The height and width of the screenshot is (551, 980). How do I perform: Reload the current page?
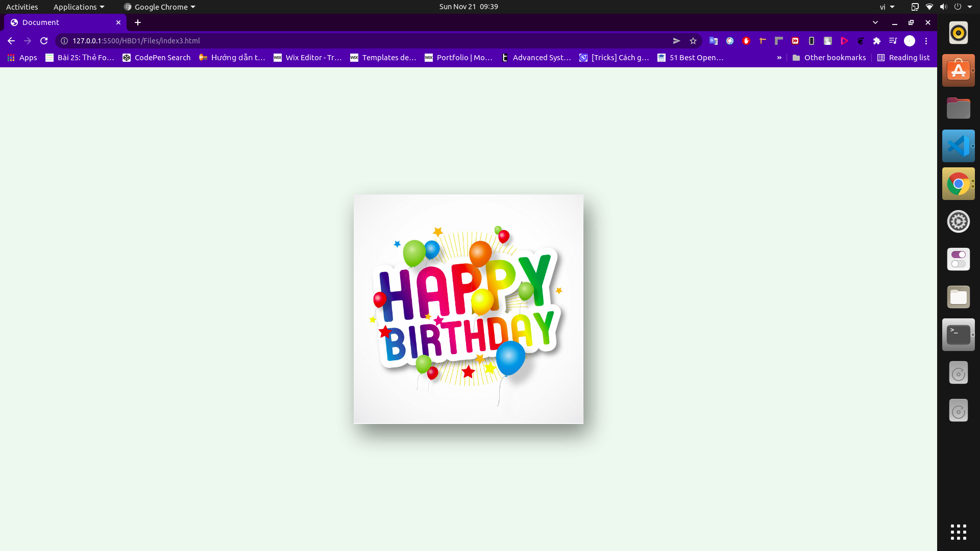click(44, 41)
